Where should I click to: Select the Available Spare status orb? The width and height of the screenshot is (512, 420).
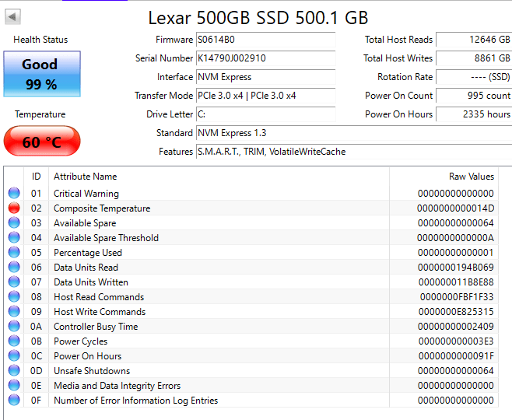tap(14, 222)
